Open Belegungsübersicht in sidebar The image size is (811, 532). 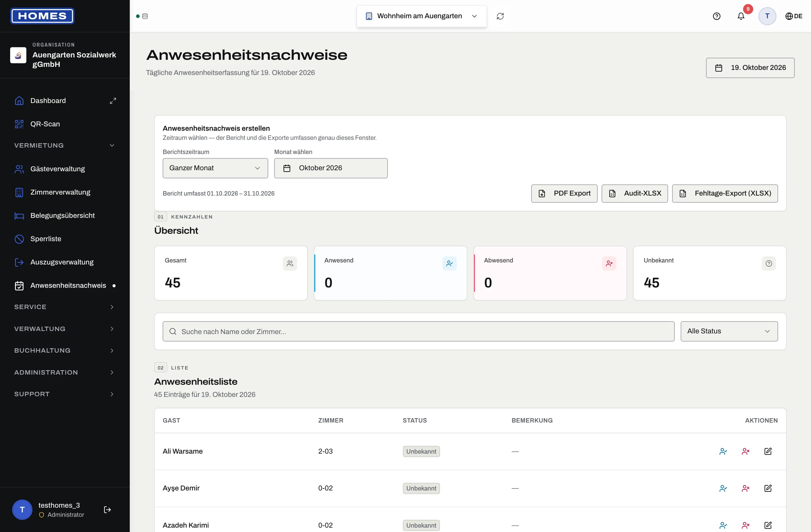(x=65, y=216)
